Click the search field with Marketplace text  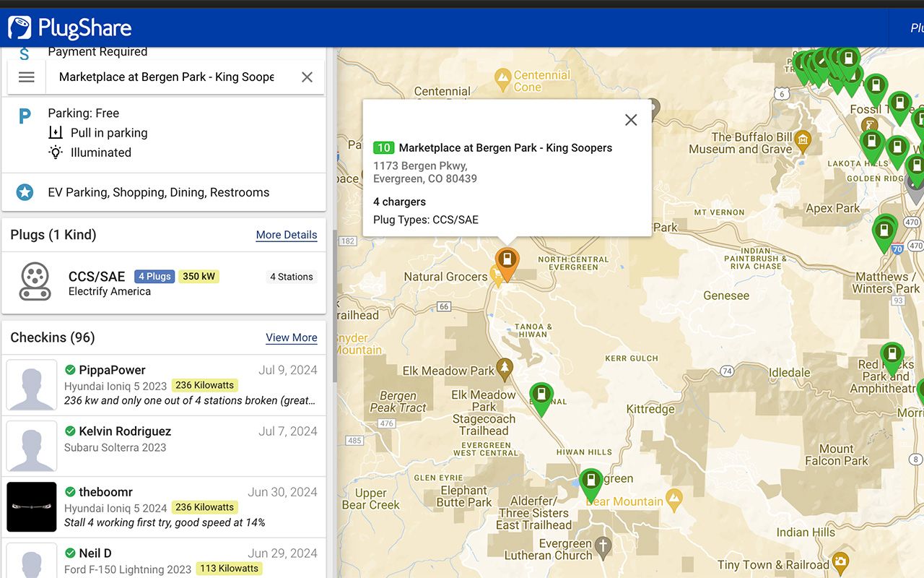[167, 77]
